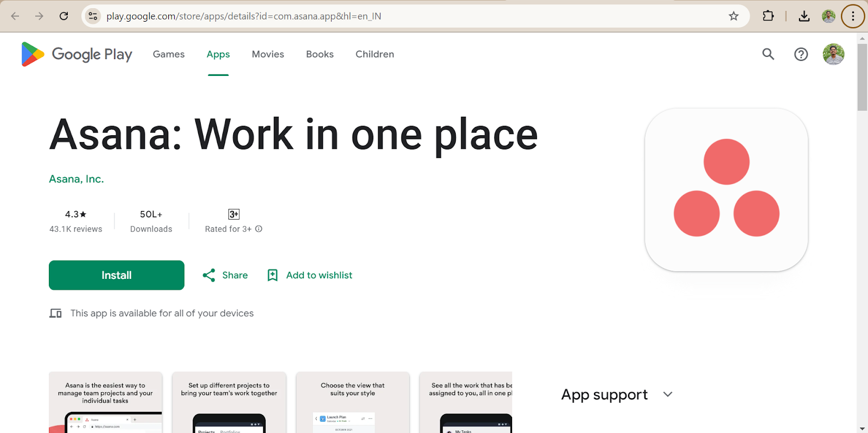Click the Rated for 3+ label
868x433 pixels.
click(x=228, y=229)
